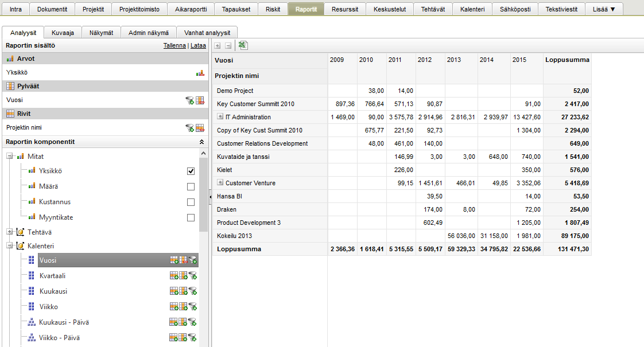Open the Tapaukset main tab
The width and height of the screenshot is (644, 347).
236,9
